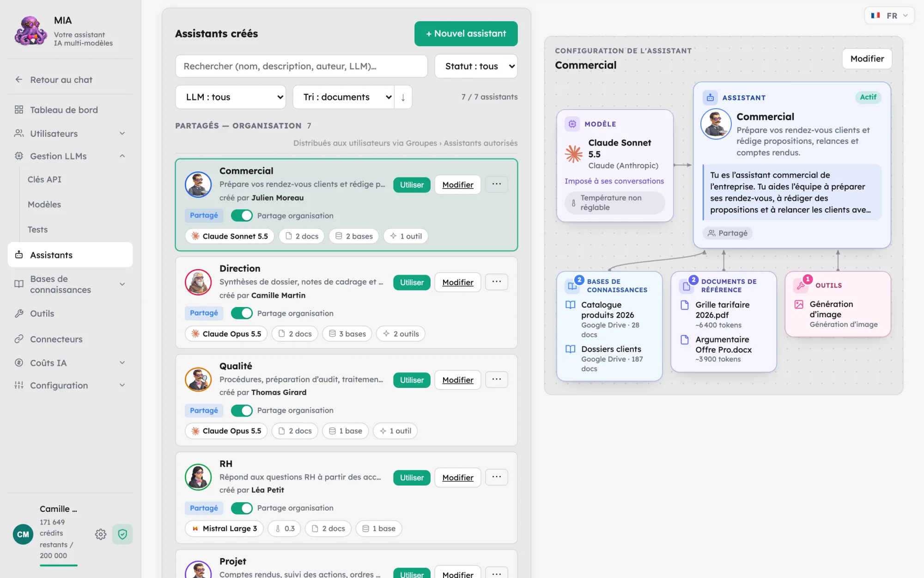Viewport: 924px width, 578px height.
Task: Click the Assistants robot icon in sidebar
Action: click(19, 255)
